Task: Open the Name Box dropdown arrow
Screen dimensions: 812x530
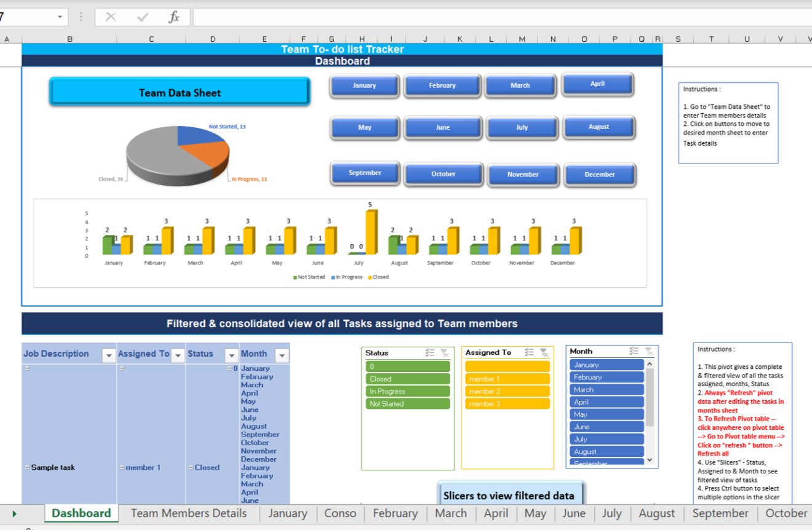Action: pos(60,17)
